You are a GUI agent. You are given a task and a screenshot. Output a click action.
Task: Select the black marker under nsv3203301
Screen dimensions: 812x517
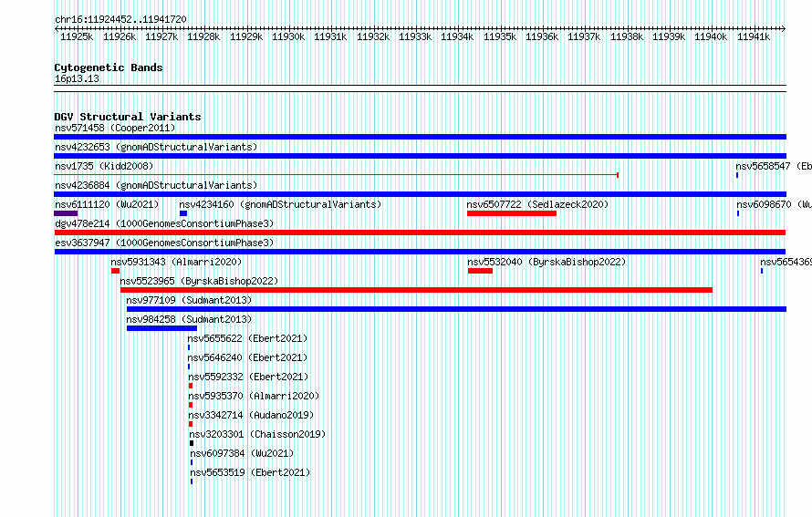[x=192, y=443]
